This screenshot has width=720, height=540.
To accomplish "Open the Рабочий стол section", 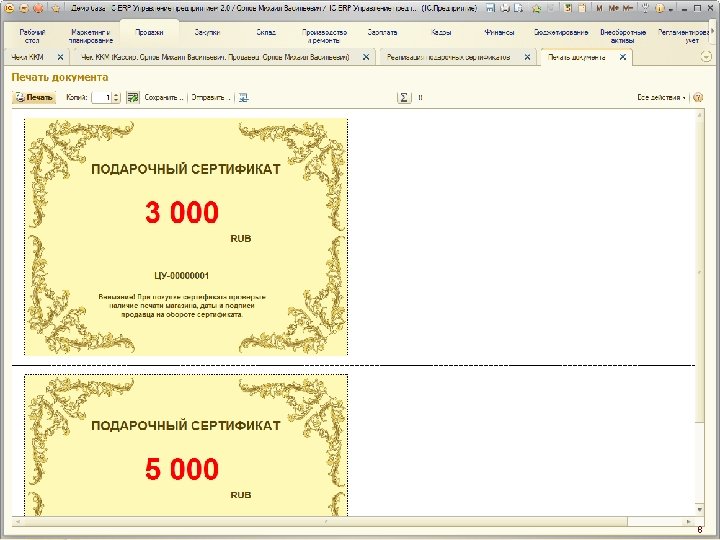I will click(33, 36).
